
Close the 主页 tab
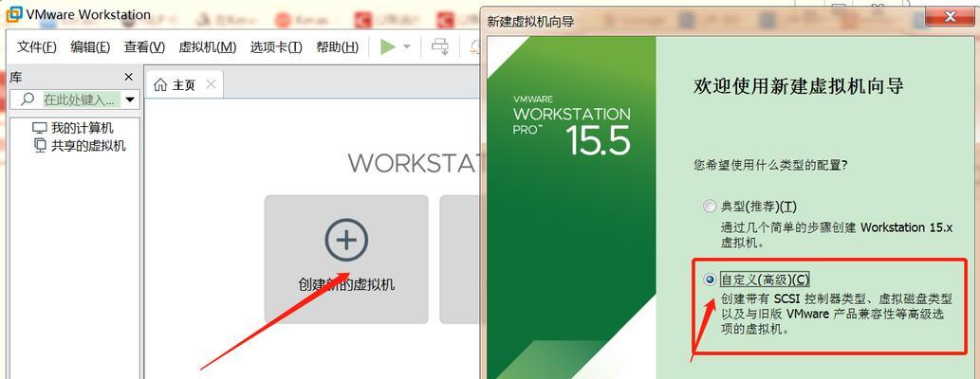tap(211, 84)
